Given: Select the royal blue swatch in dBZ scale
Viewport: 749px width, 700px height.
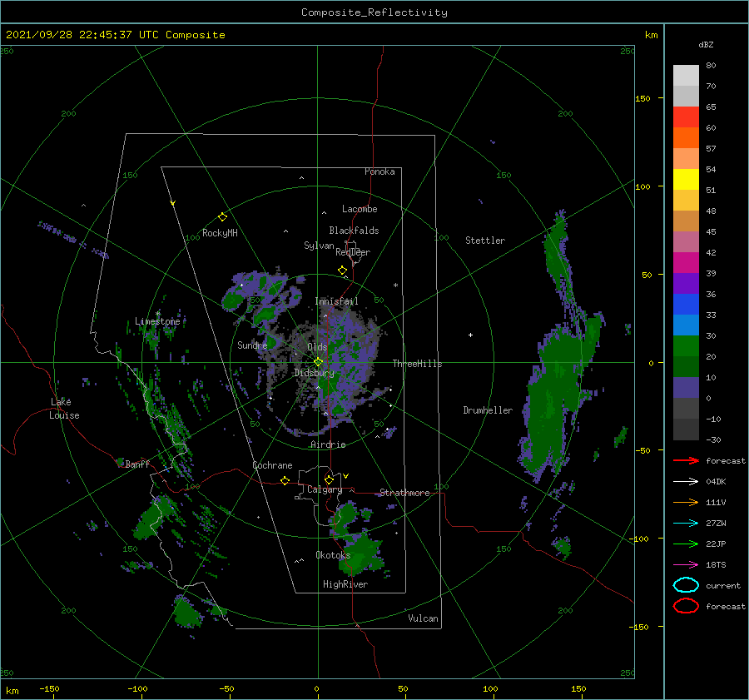Looking at the screenshot, I should click(x=686, y=304).
